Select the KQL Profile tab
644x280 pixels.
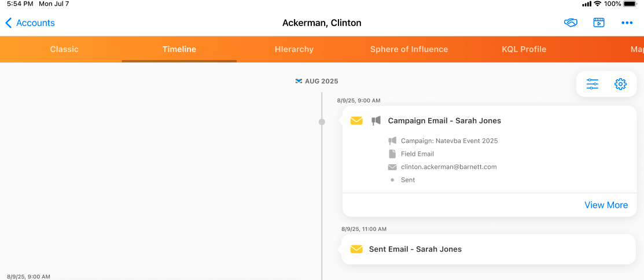point(524,49)
